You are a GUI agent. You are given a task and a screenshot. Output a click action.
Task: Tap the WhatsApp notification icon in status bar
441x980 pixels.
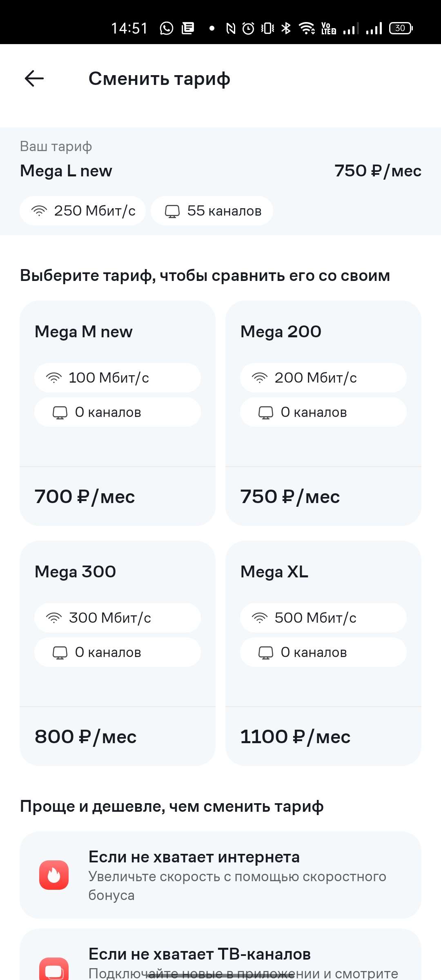pyautogui.click(x=167, y=28)
